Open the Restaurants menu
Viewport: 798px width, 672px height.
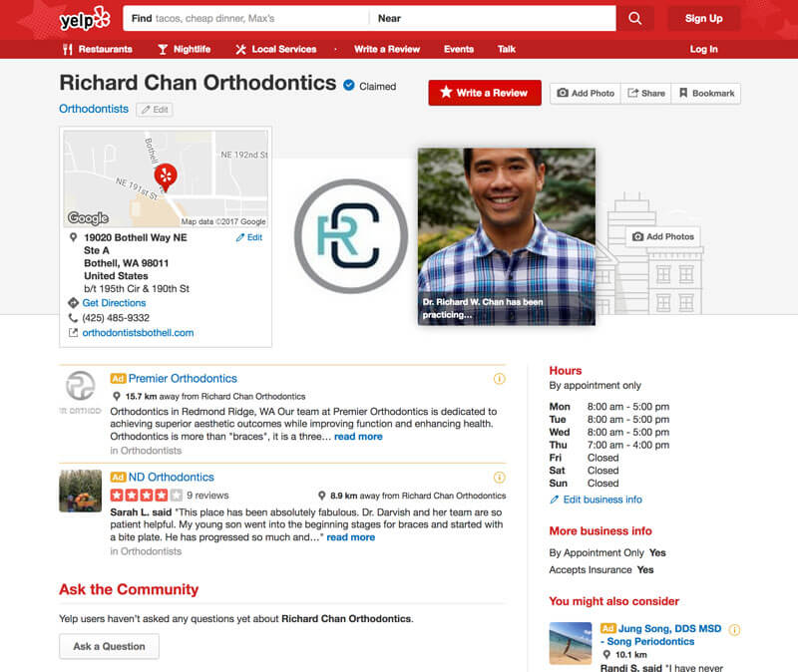coord(98,49)
